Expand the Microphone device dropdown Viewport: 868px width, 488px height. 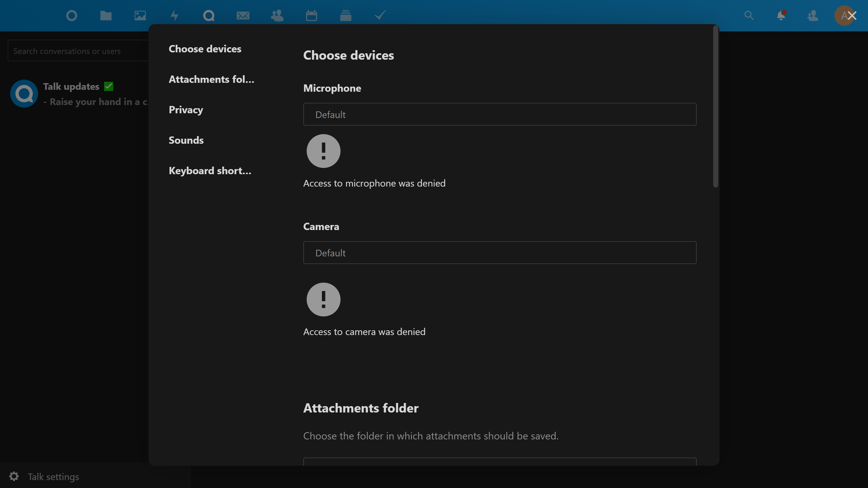pos(499,114)
